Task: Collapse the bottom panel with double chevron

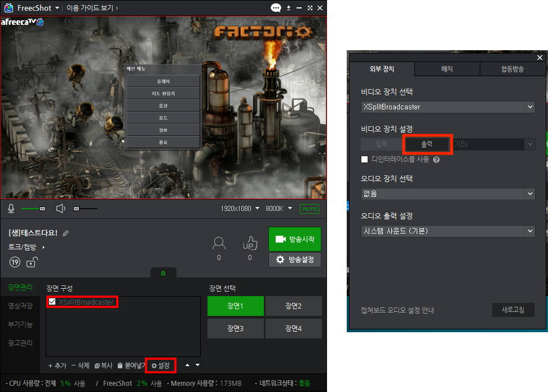Action: [x=163, y=274]
